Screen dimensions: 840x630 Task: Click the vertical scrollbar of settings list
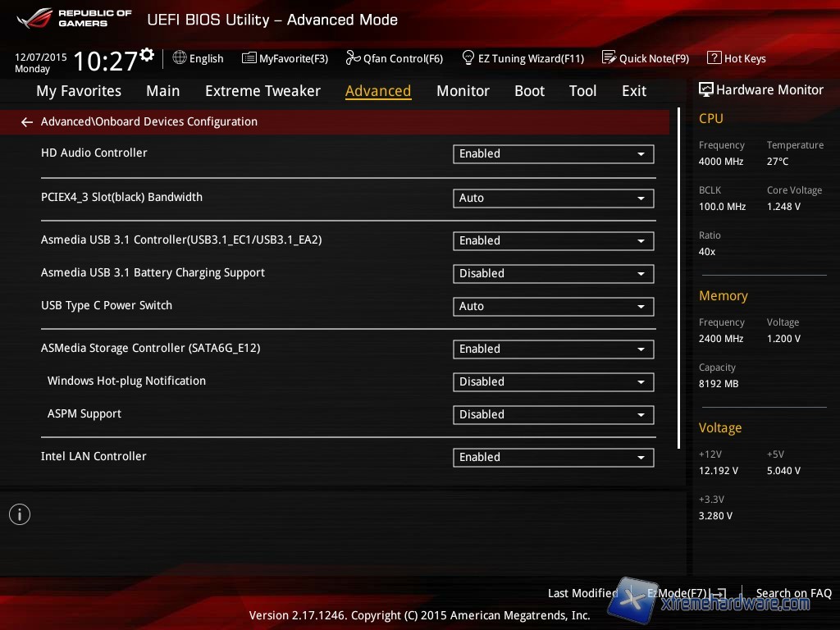click(x=678, y=279)
